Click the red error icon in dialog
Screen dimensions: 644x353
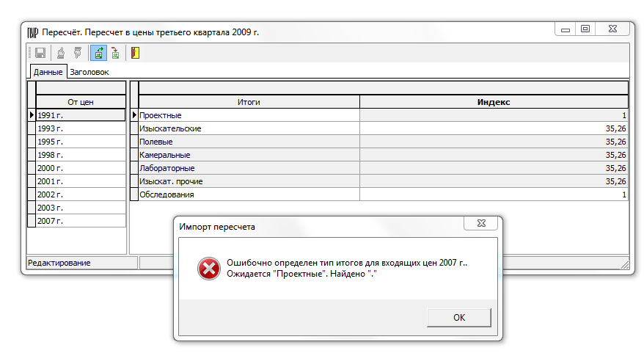click(208, 269)
